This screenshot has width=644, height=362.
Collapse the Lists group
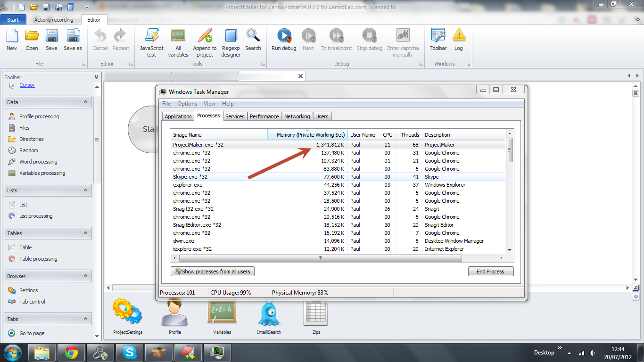(x=86, y=190)
